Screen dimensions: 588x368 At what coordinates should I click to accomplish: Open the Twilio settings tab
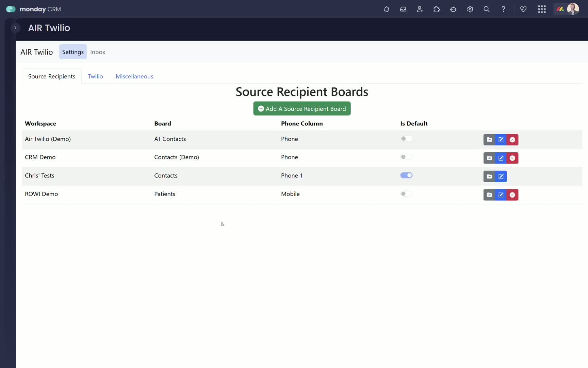[95, 76]
